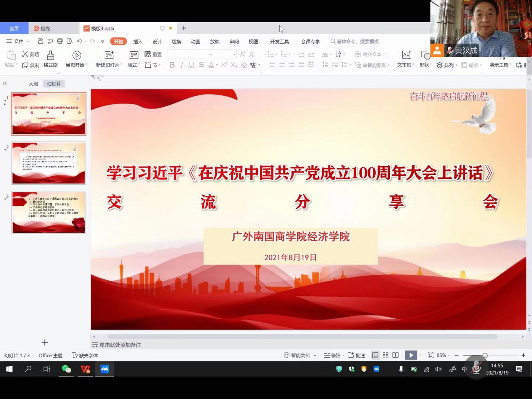Image resolution: width=532 pixels, height=399 pixels.
Task: Switch to reading view in status bar
Action: (x=395, y=355)
